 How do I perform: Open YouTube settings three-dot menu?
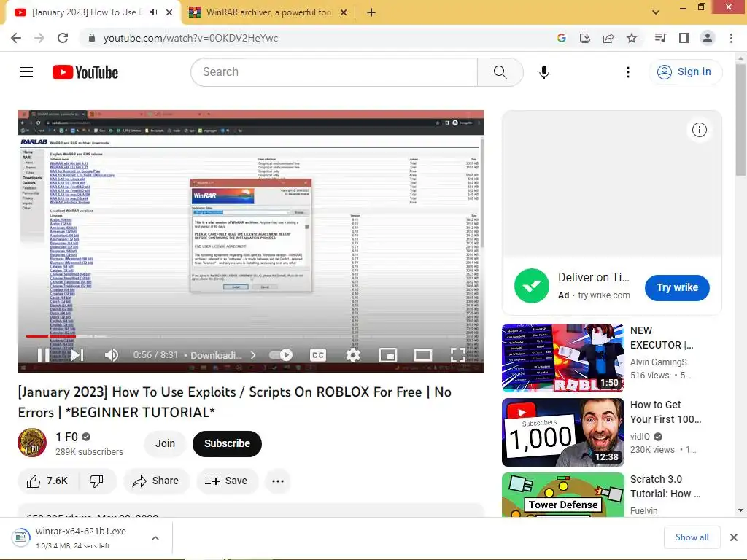(628, 72)
